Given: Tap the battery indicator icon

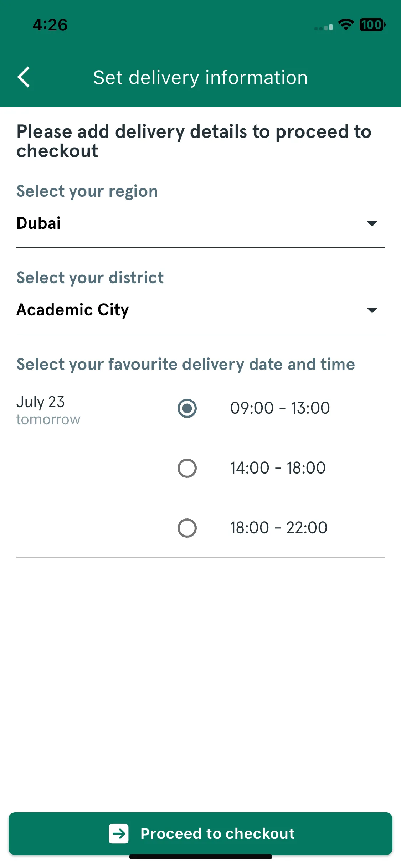Looking at the screenshot, I should click(x=372, y=25).
